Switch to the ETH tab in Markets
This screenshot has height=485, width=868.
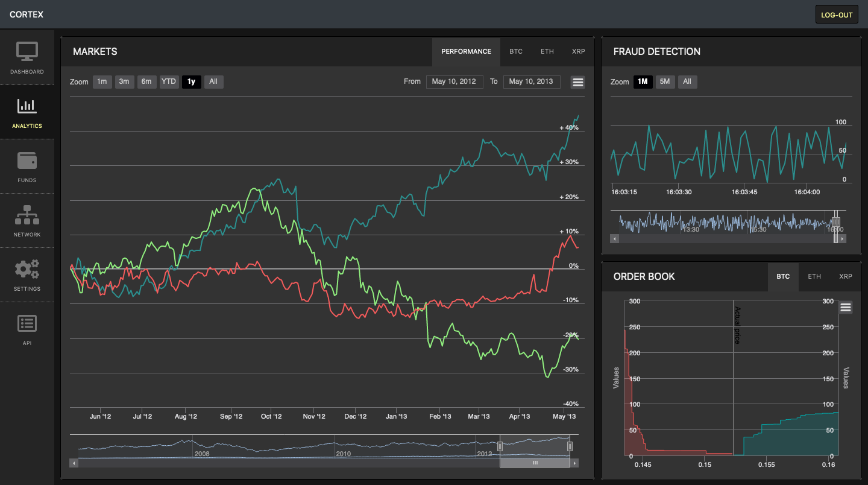(x=547, y=51)
